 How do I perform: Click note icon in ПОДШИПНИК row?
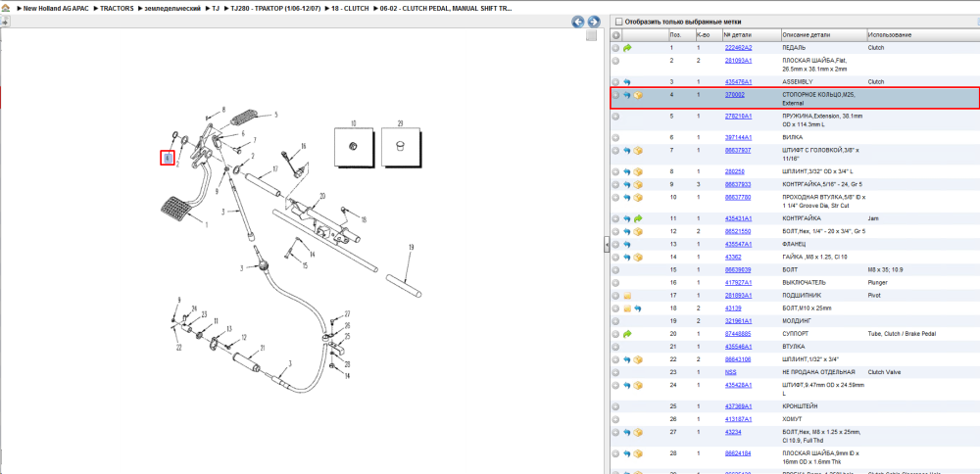pos(627,296)
